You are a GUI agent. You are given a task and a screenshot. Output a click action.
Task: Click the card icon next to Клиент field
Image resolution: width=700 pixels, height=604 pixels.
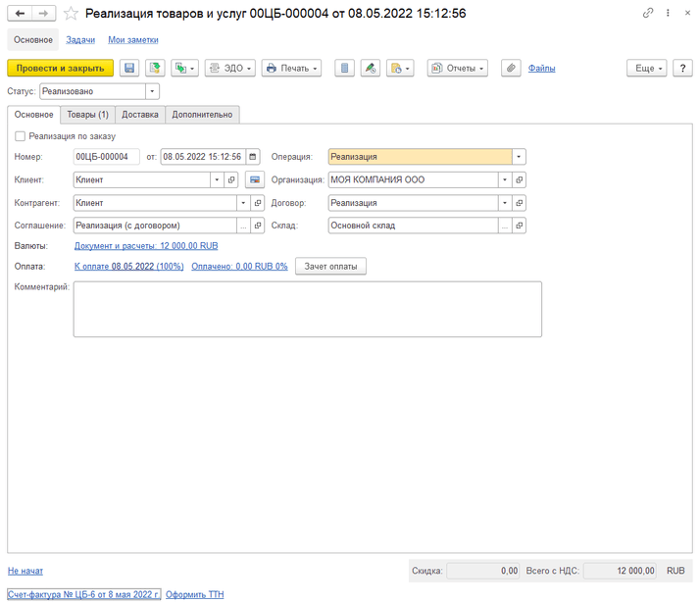[x=255, y=179]
